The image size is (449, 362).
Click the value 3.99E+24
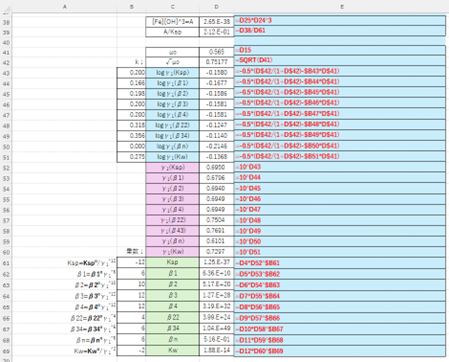[217, 317]
